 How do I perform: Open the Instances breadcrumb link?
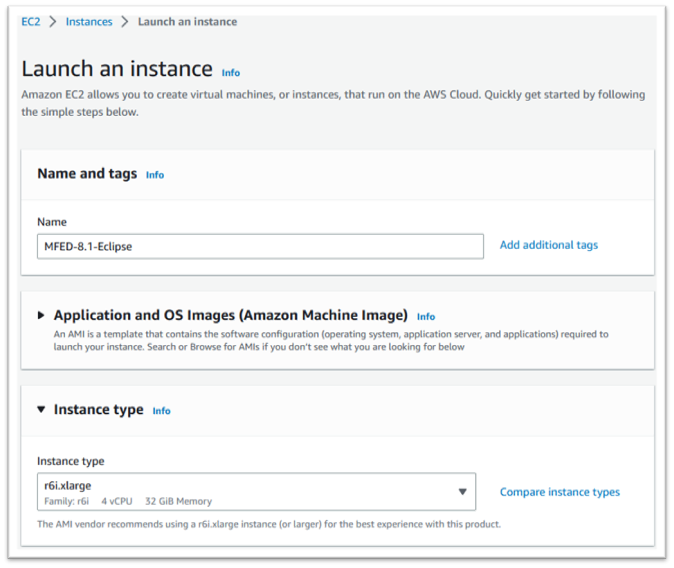(89, 22)
